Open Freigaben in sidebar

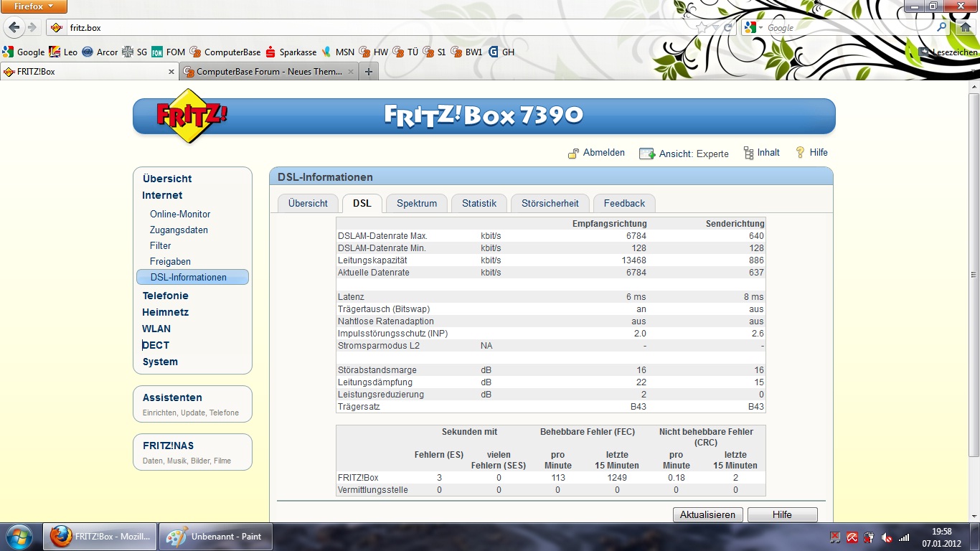pyautogui.click(x=170, y=261)
